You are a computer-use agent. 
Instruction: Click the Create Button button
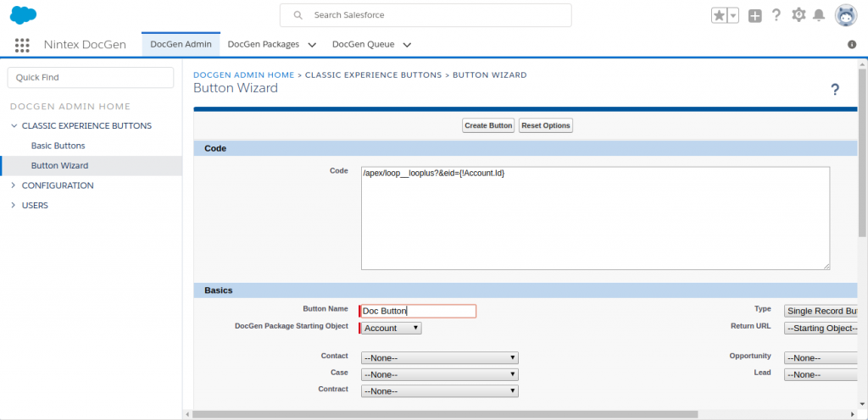(488, 125)
